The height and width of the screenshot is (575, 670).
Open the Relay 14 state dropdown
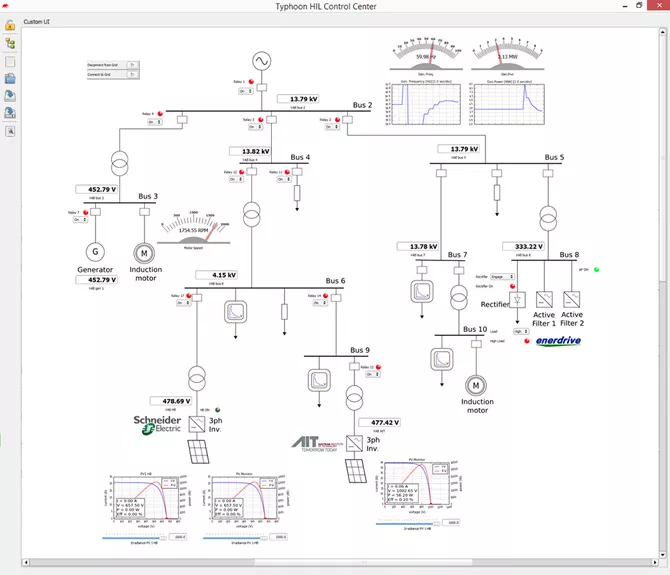(x=320, y=303)
